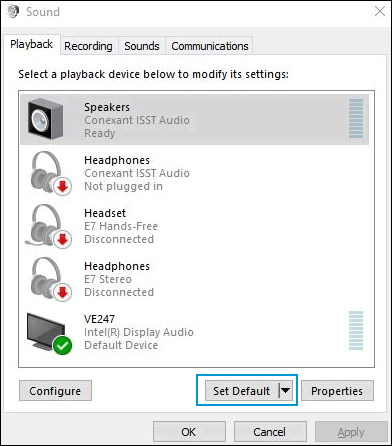
Task: Select the Playback tab
Action: 32,44
